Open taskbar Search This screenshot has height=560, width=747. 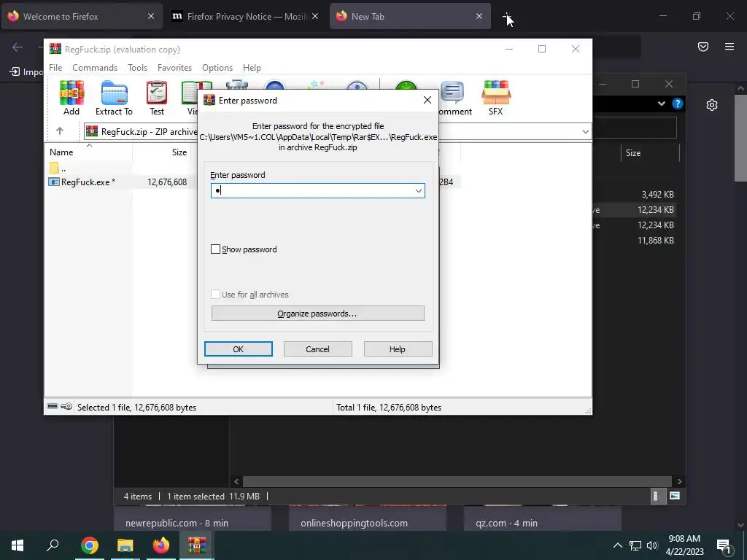(x=53, y=545)
